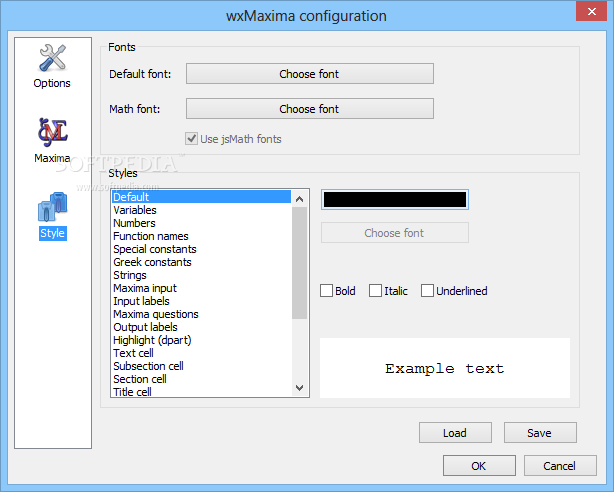614x492 pixels.
Task: Click Choose font for Default font
Action: click(310, 74)
